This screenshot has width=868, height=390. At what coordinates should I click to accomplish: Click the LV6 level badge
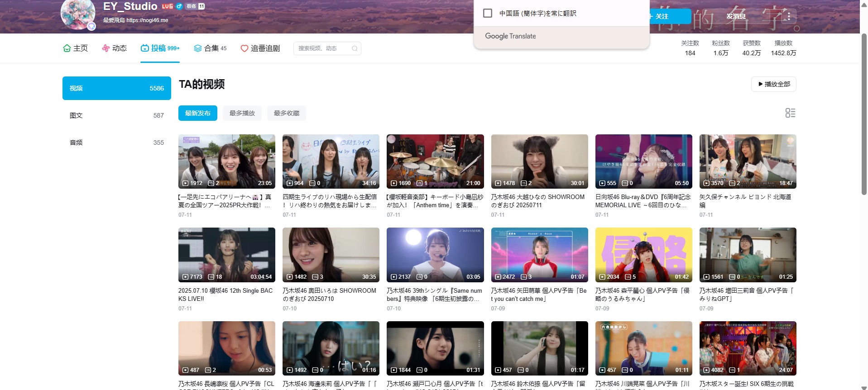(x=168, y=6)
